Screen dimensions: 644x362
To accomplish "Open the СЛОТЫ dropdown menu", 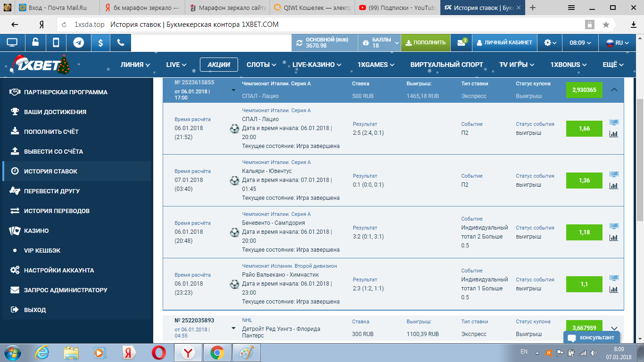I will click(x=261, y=65).
